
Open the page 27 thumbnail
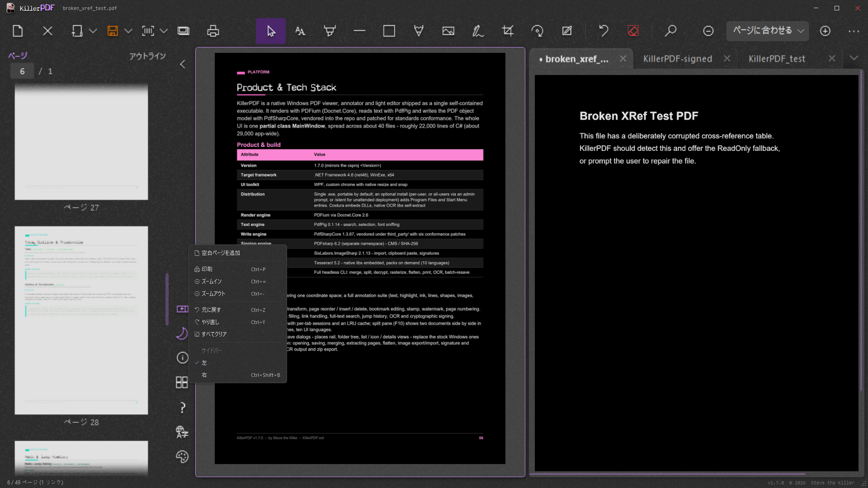tap(81, 142)
